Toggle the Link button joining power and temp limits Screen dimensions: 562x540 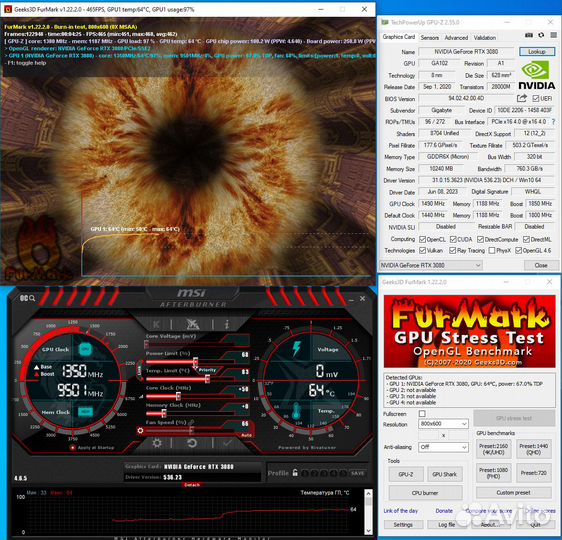pos(139,371)
